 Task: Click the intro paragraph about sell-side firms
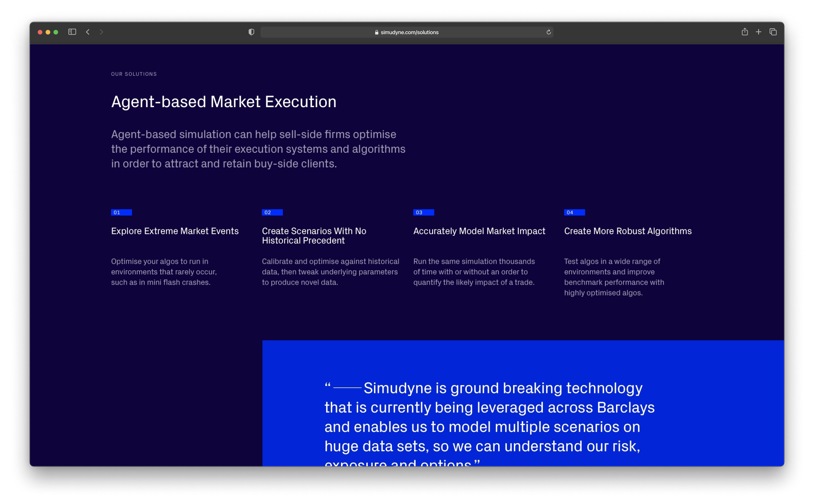(258, 149)
